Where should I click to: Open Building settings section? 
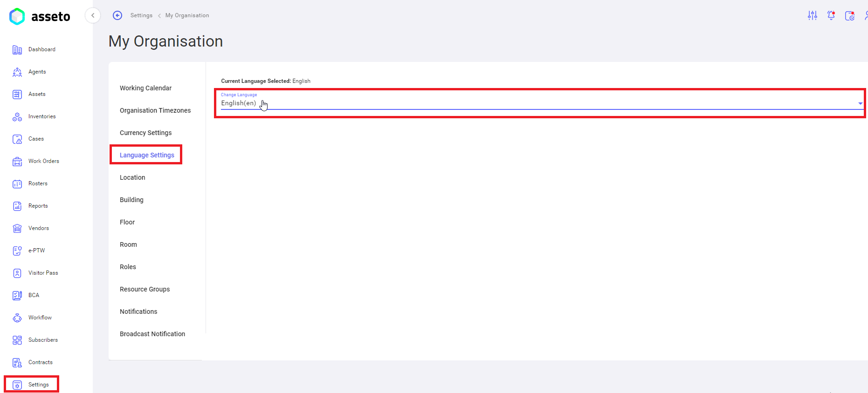pyautogui.click(x=131, y=200)
